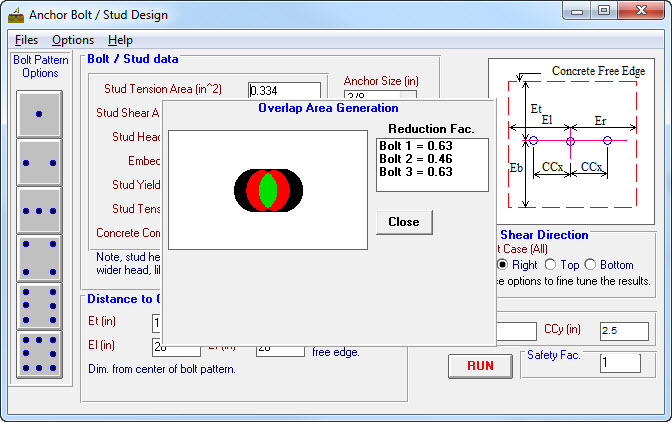This screenshot has height=422, width=672.
Task: Click the El (in) input field
Action: click(176, 347)
